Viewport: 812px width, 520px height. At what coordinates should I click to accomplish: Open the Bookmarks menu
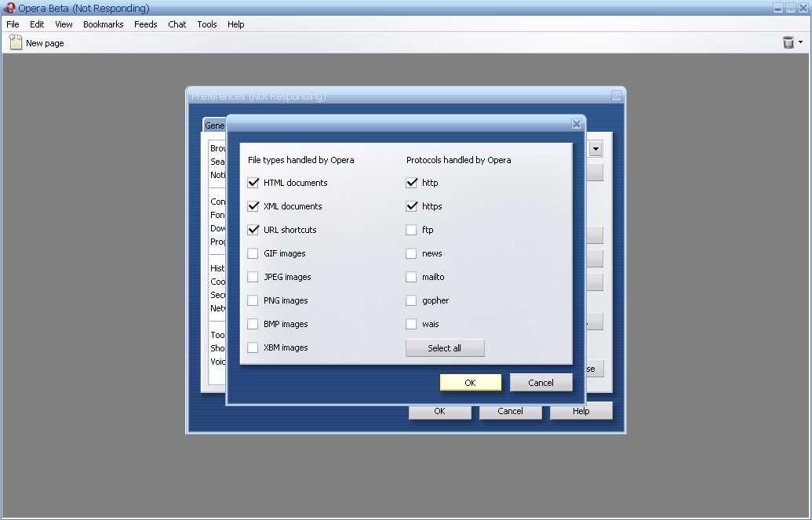pyautogui.click(x=103, y=24)
